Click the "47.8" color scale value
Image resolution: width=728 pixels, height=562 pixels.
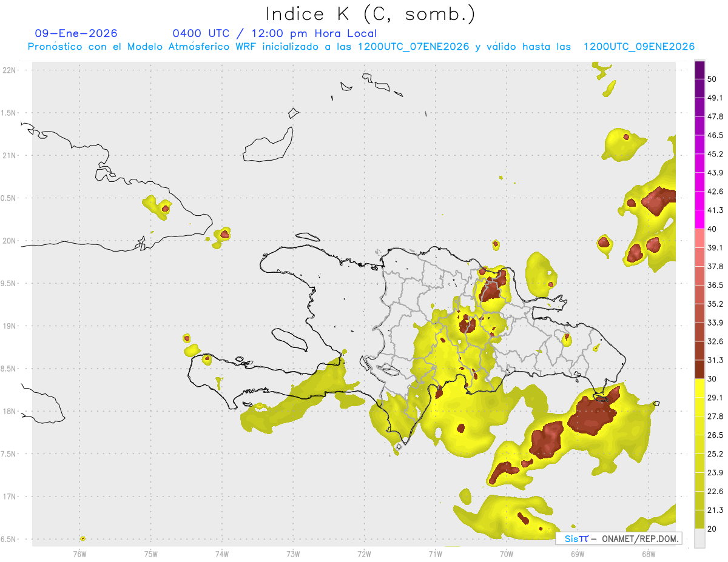(x=715, y=116)
